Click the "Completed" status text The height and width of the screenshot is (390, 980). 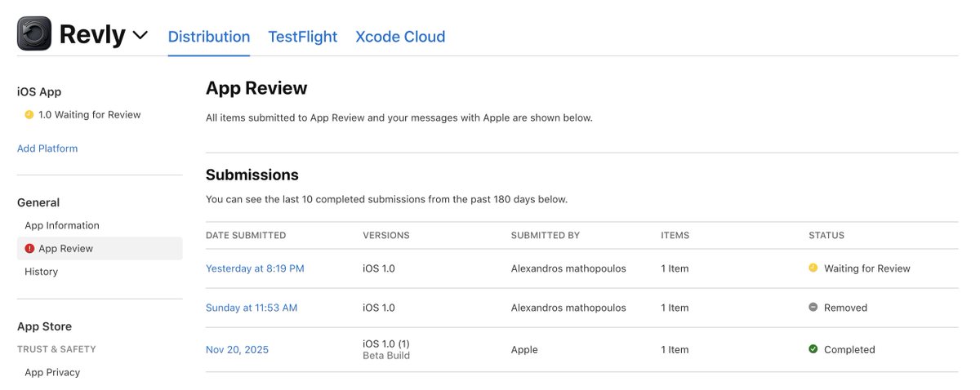pos(849,349)
